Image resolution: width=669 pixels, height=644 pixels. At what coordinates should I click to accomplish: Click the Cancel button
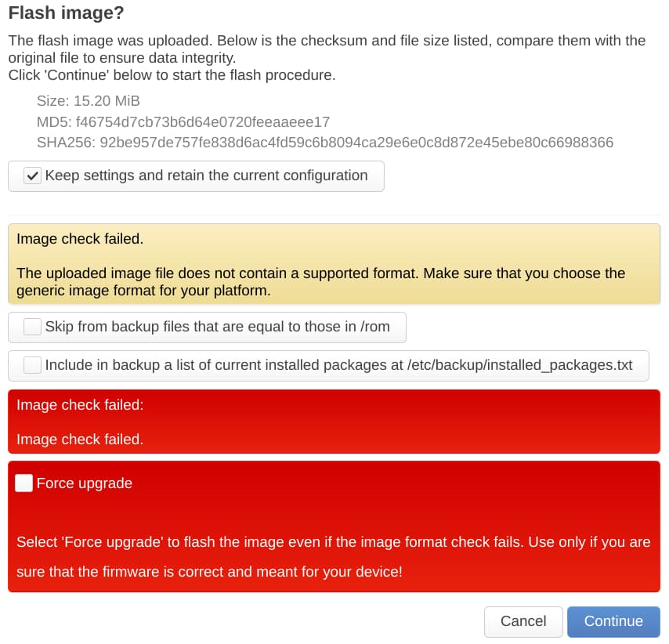click(x=523, y=621)
